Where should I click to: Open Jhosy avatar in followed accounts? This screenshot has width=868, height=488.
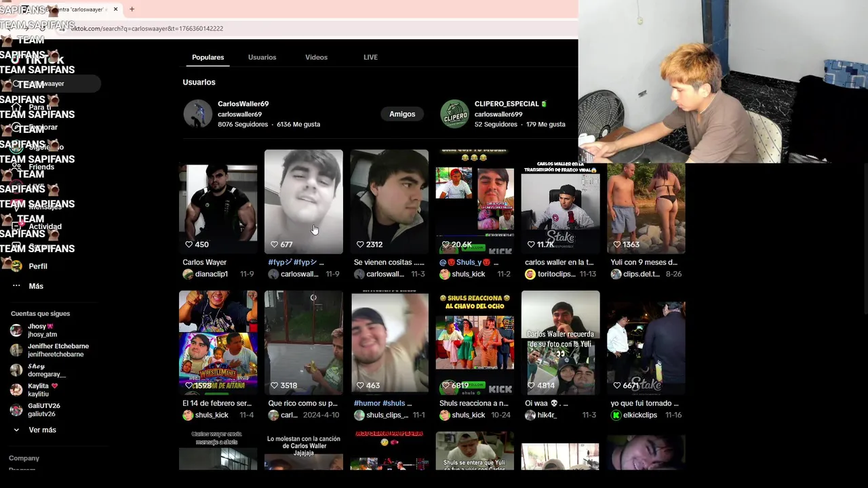click(16, 330)
